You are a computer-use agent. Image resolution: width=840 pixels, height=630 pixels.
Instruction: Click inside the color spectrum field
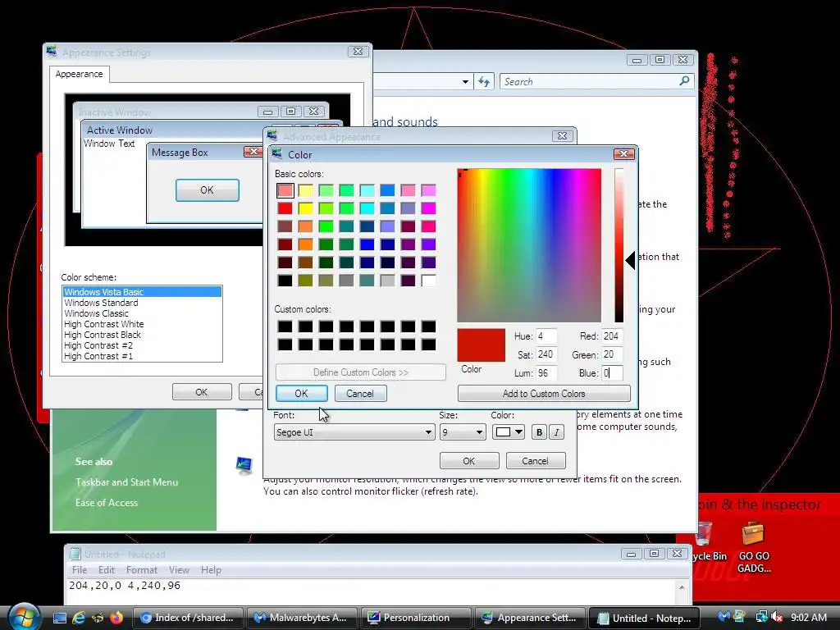pos(529,244)
